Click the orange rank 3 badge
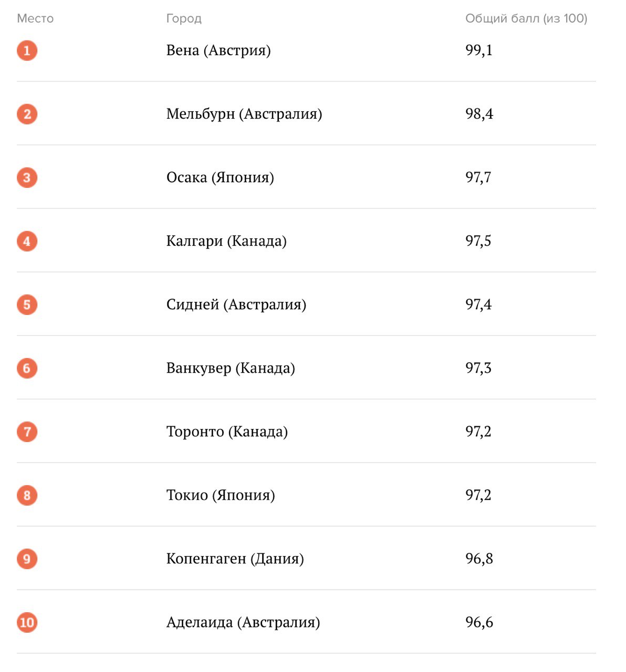 pyautogui.click(x=27, y=177)
